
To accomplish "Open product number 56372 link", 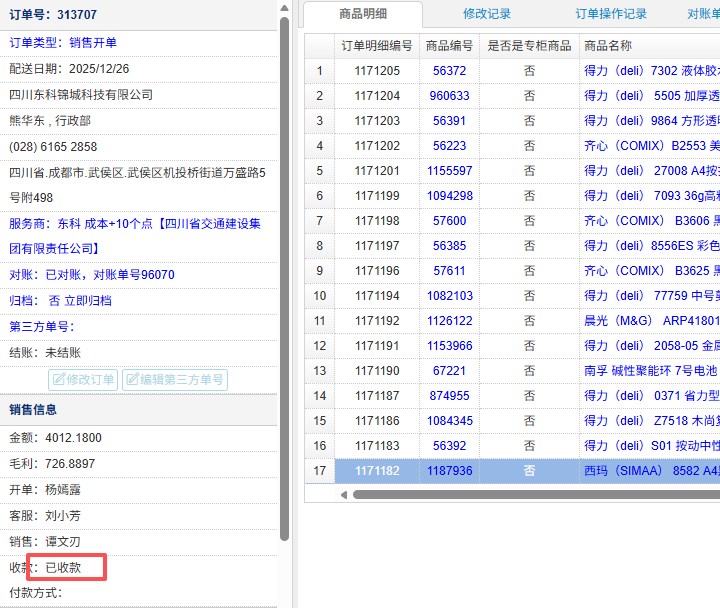I will pos(449,71).
